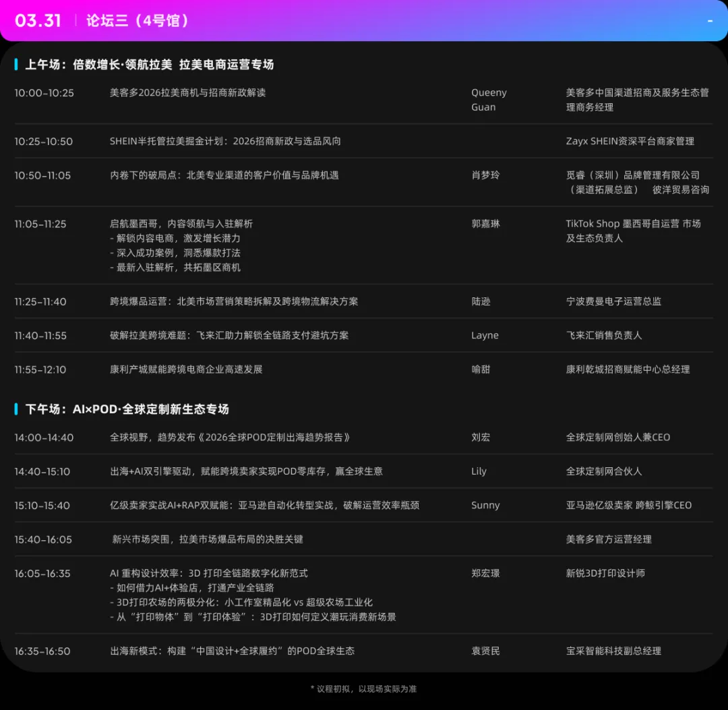Select 觅睿（深圳）品牌管理有限公司 company text
Viewport: 728px width, 710px height.
click(633, 175)
